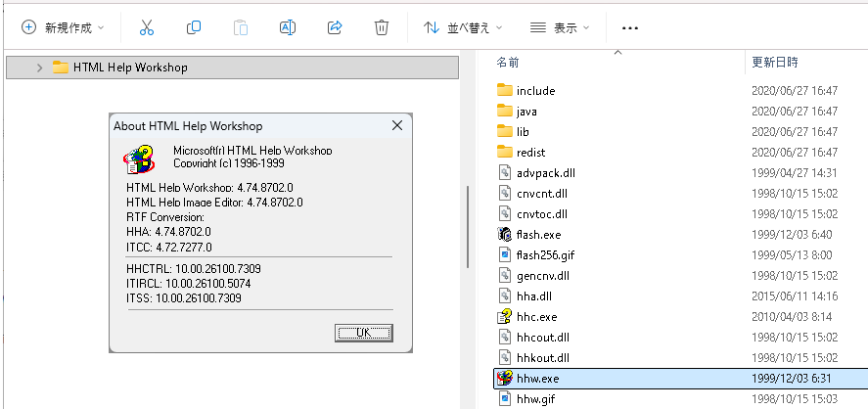The width and height of the screenshot is (868, 409).
Task: Open the 並べ替え sort dropdown
Action: [x=463, y=28]
